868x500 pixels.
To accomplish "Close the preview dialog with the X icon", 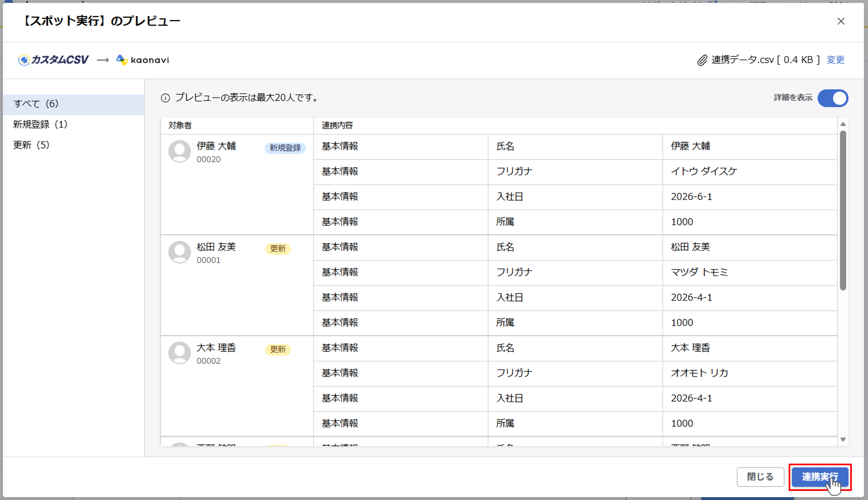I will pos(841,21).
